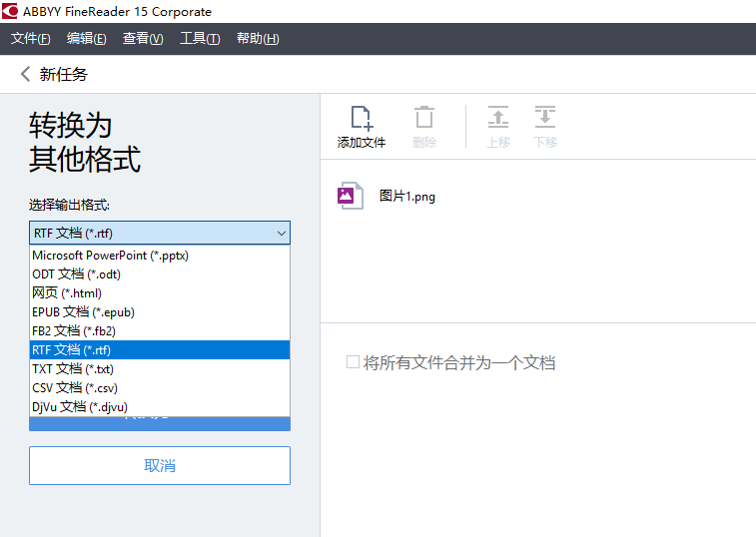Click the 图片1.png file name
This screenshot has width=756, height=537.
click(x=406, y=197)
